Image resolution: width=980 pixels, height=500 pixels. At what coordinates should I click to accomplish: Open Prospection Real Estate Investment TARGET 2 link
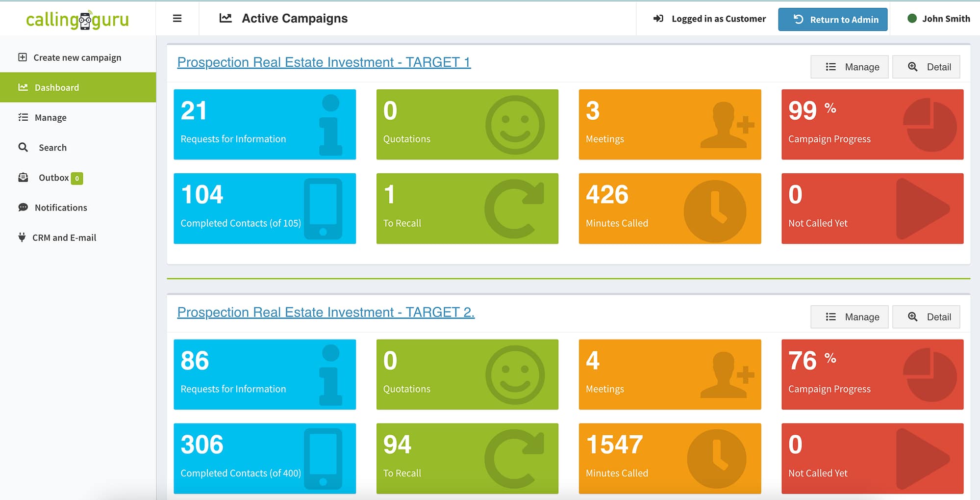pyautogui.click(x=326, y=312)
